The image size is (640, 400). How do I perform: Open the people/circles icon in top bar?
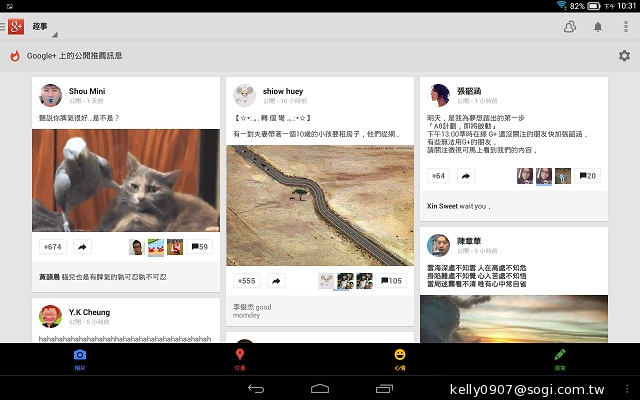[570, 27]
